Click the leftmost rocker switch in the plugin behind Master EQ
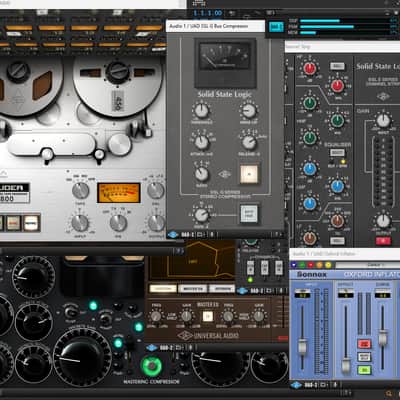 250,268
